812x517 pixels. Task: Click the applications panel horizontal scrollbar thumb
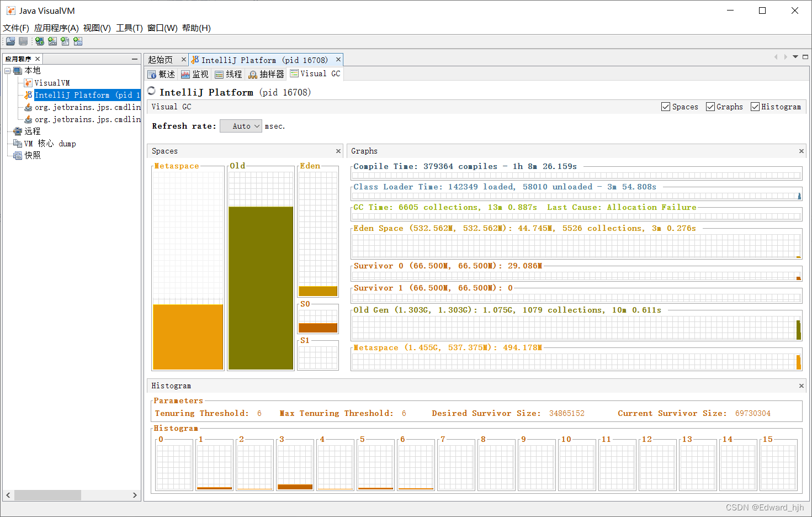pyautogui.click(x=47, y=495)
